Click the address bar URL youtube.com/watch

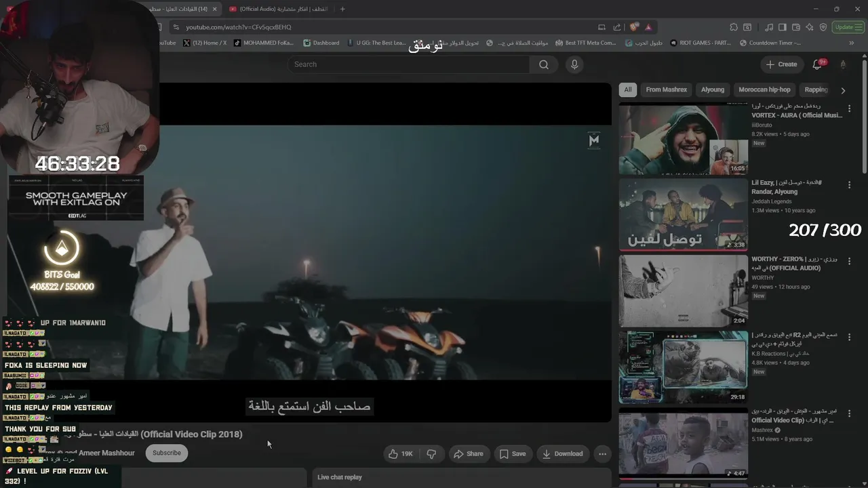click(239, 27)
